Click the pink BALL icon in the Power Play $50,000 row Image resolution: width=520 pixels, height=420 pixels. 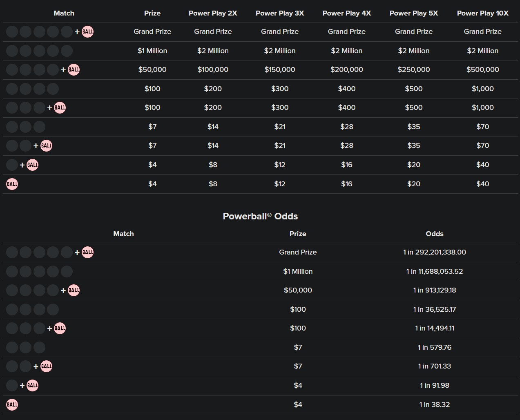tap(74, 69)
